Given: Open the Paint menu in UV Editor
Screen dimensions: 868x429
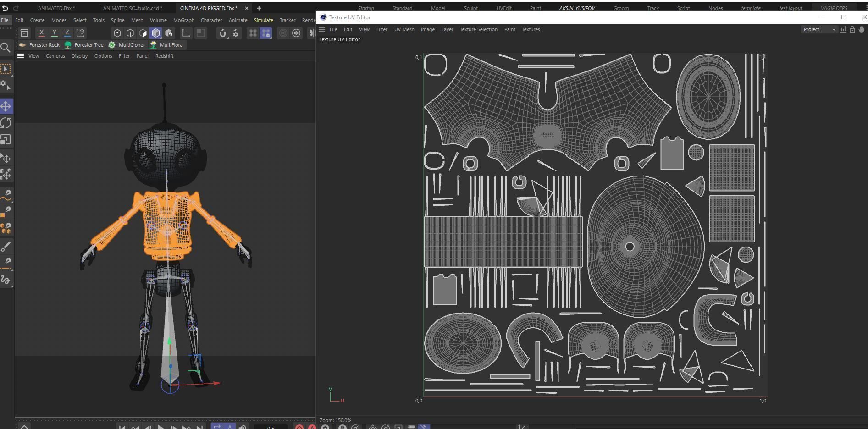Looking at the screenshot, I should (x=509, y=29).
